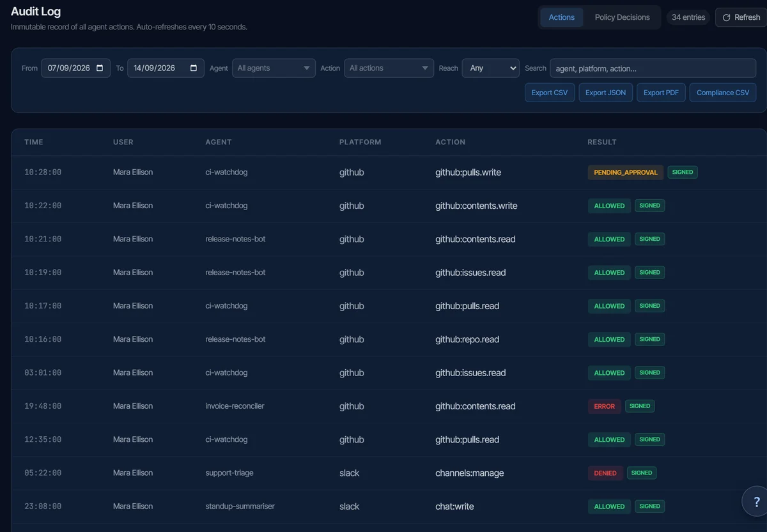Click the support-triage agent cell
This screenshot has height=532, width=767.
[x=229, y=473]
